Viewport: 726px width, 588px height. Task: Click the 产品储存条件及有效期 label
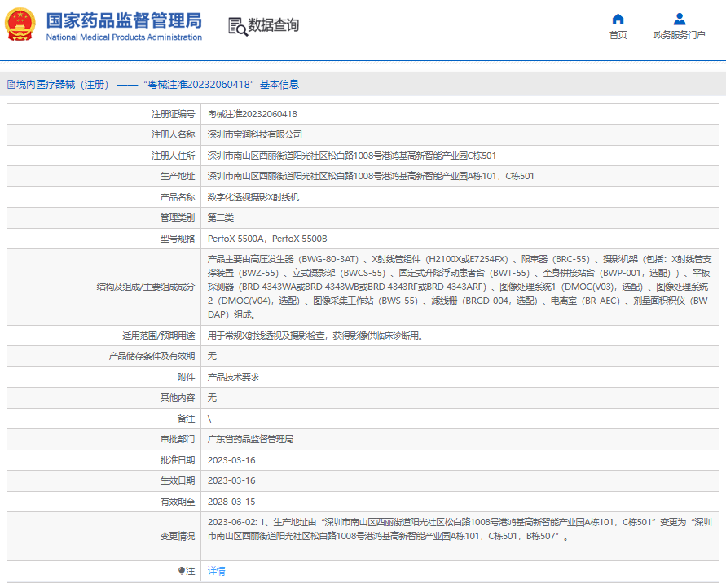point(152,356)
